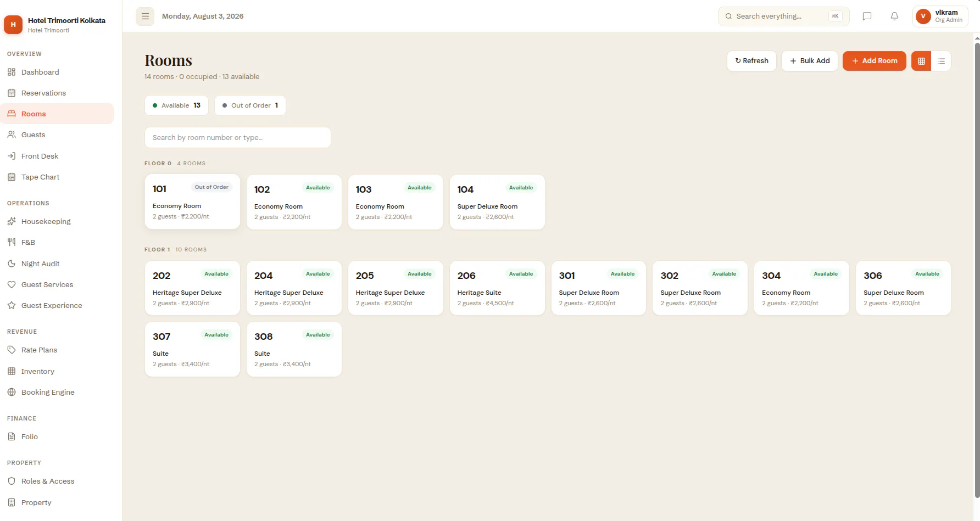Filter rooms by Available status
Screen dimensions: 980x521
coord(176,105)
